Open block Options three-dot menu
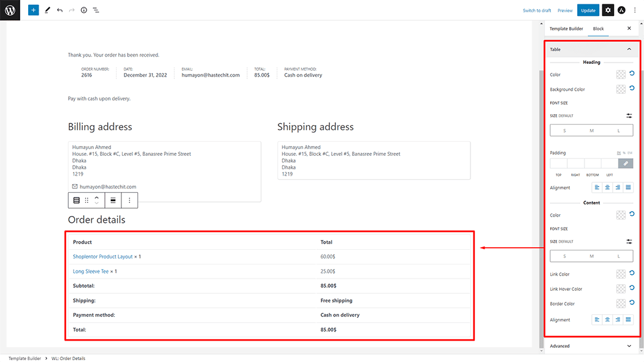The width and height of the screenshot is (644, 362). pyautogui.click(x=129, y=200)
